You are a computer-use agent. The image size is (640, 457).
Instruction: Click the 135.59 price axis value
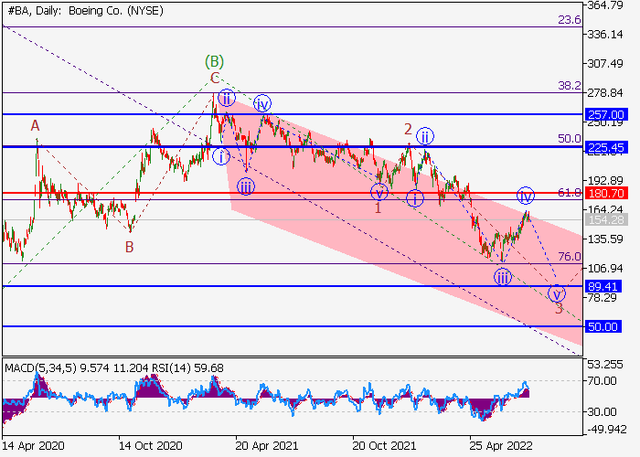[x=605, y=239]
